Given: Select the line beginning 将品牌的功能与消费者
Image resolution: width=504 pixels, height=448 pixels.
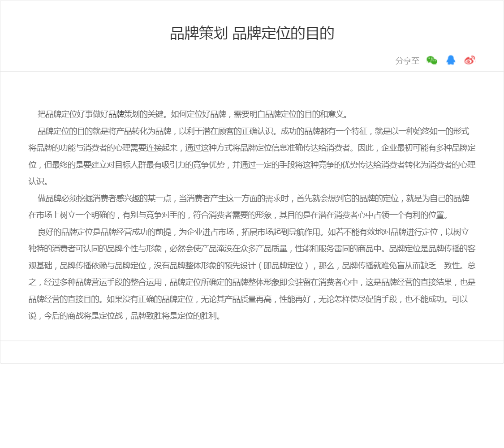Looking at the screenshot, I should coord(252,148).
